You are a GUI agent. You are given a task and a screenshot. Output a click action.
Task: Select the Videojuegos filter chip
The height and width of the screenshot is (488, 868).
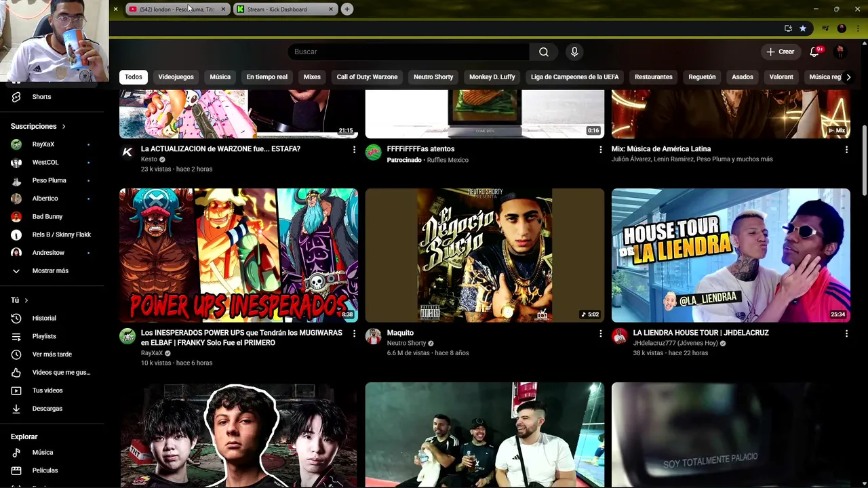point(176,77)
